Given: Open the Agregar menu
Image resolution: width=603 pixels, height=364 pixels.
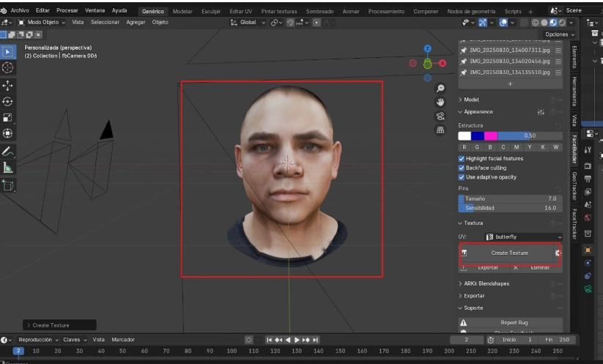Looking at the screenshot, I should pyautogui.click(x=136, y=22).
